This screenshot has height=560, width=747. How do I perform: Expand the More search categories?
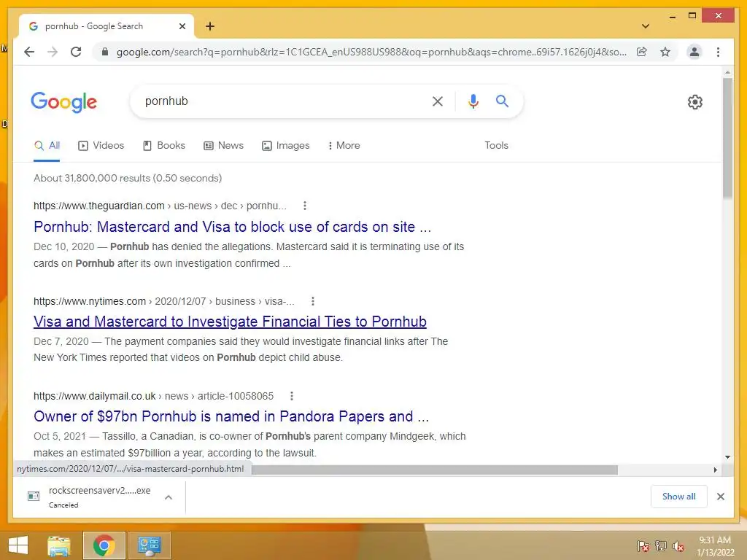(344, 146)
